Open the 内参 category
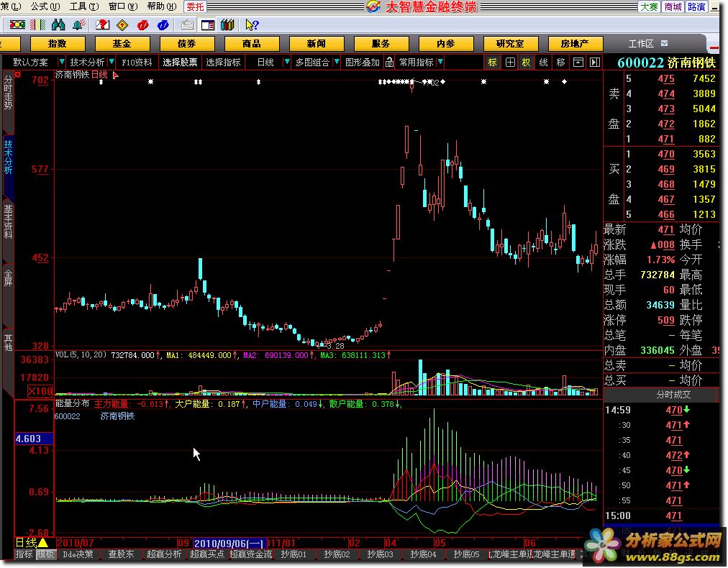 [446, 44]
